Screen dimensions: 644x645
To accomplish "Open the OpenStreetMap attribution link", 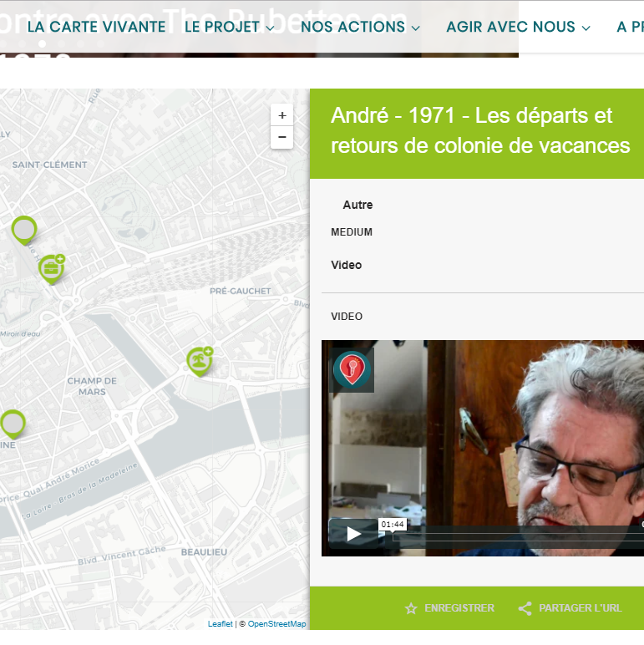I will (276, 624).
